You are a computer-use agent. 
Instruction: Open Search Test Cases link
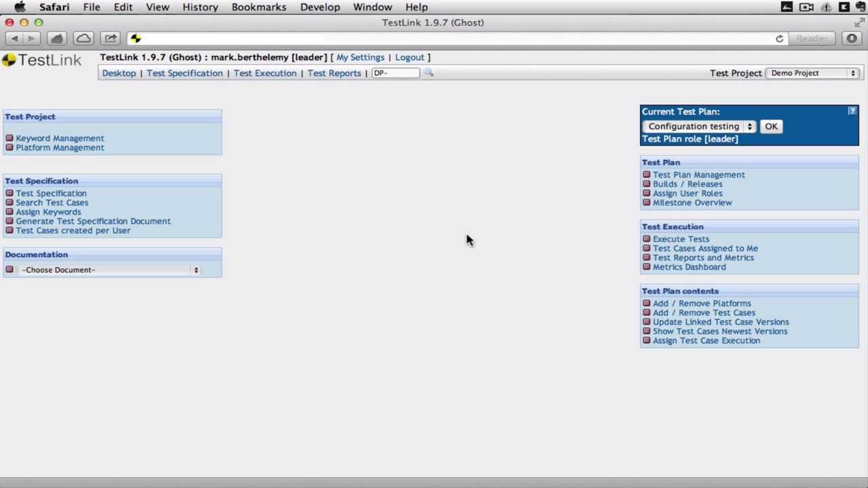tap(52, 203)
